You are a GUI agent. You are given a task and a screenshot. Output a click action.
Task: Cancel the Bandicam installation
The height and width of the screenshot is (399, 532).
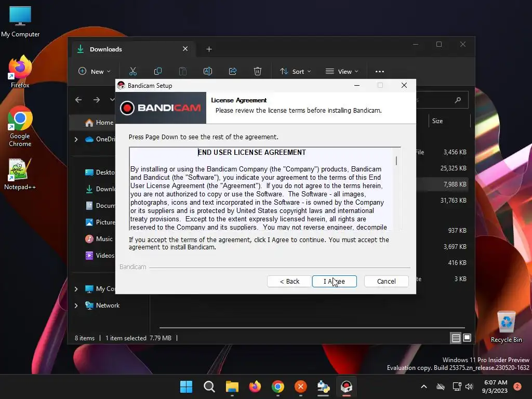tap(386, 281)
